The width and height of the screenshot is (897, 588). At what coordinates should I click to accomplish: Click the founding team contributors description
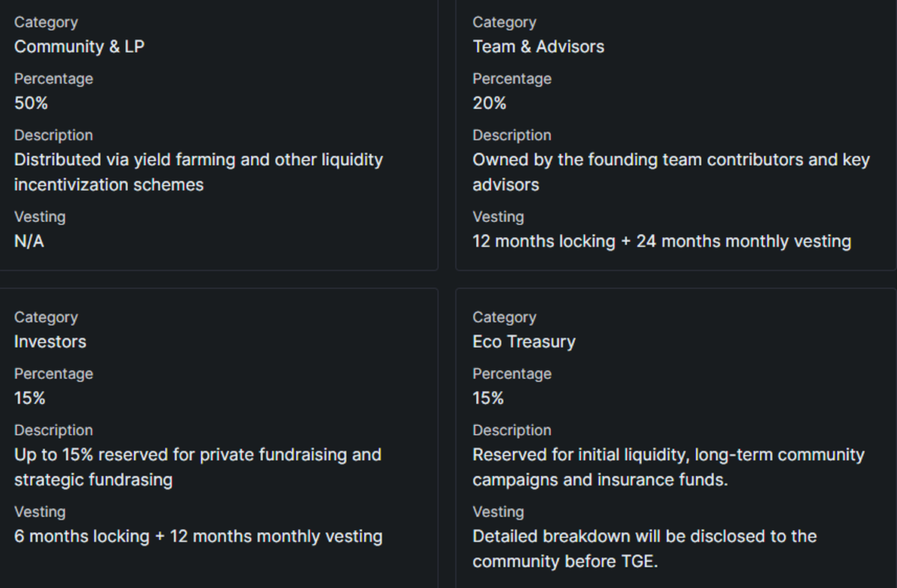click(x=671, y=172)
